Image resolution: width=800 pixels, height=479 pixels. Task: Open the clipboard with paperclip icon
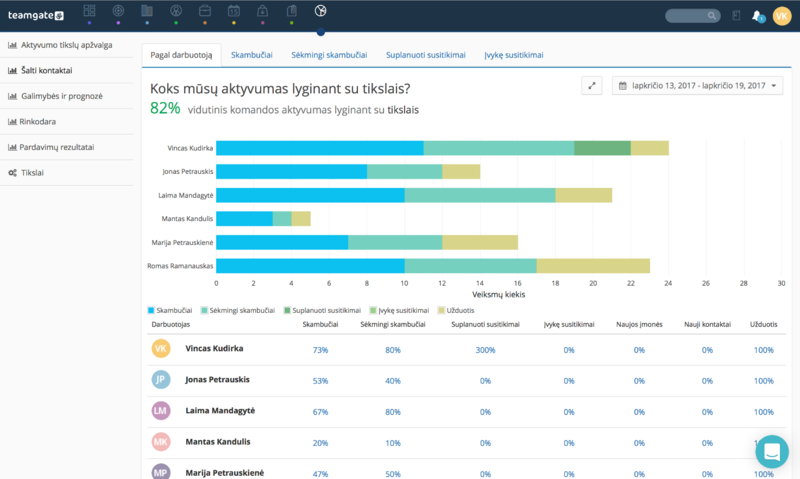pyautogui.click(x=291, y=11)
